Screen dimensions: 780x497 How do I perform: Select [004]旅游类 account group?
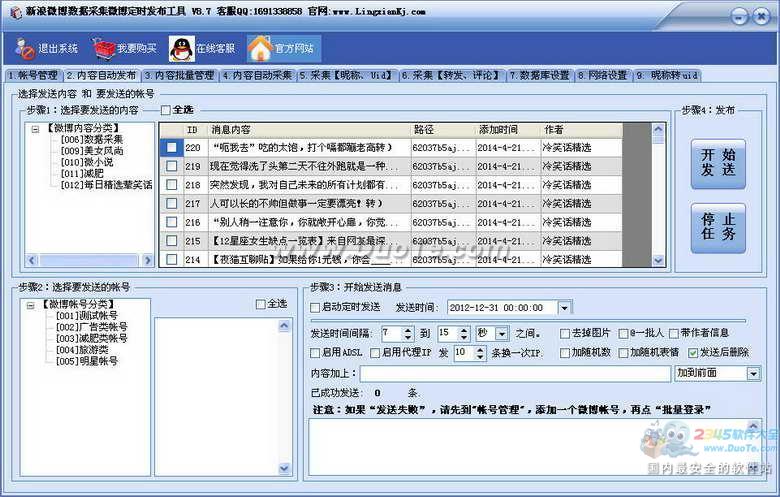click(x=82, y=350)
